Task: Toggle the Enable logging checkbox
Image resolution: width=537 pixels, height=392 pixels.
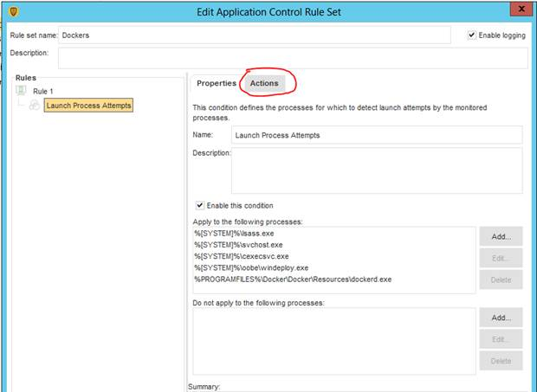Action: pos(471,35)
